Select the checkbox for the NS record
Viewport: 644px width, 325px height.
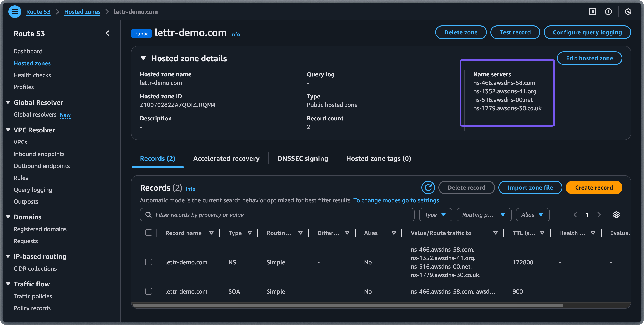(149, 262)
